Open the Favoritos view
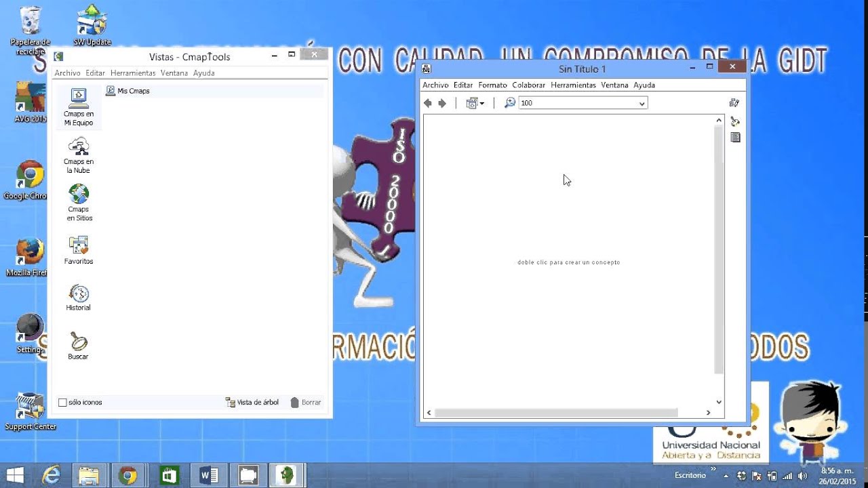The height and width of the screenshot is (488, 868). pos(79,250)
